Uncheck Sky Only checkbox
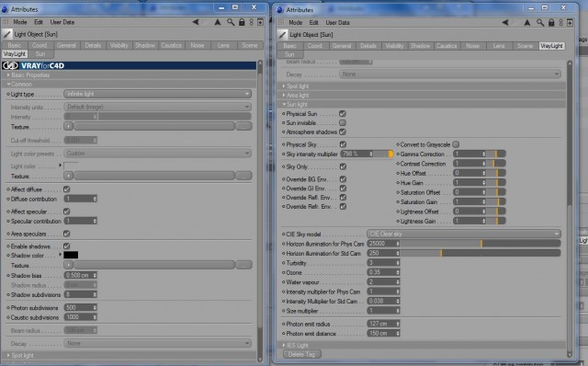This screenshot has height=366, width=588. (343, 166)
